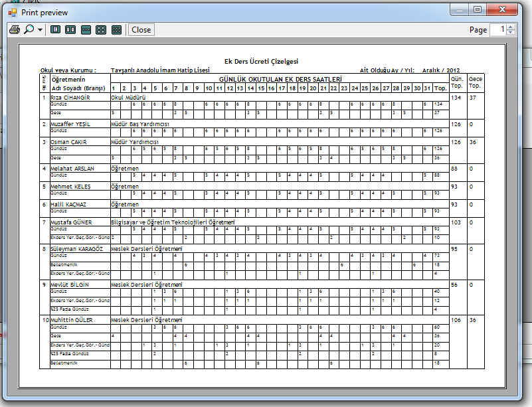
Task: Click the Page number input field
Action: click(x=498, y=29)
